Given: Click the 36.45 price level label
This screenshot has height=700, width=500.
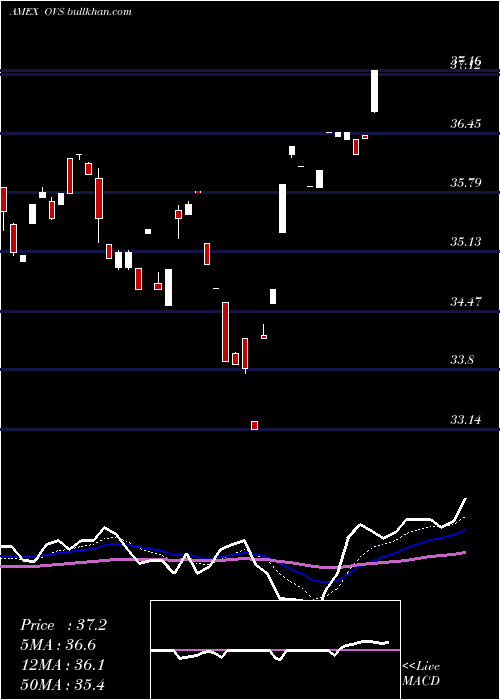Looking at the screenshot, I should pyautogui.click(x=466, y=124).
